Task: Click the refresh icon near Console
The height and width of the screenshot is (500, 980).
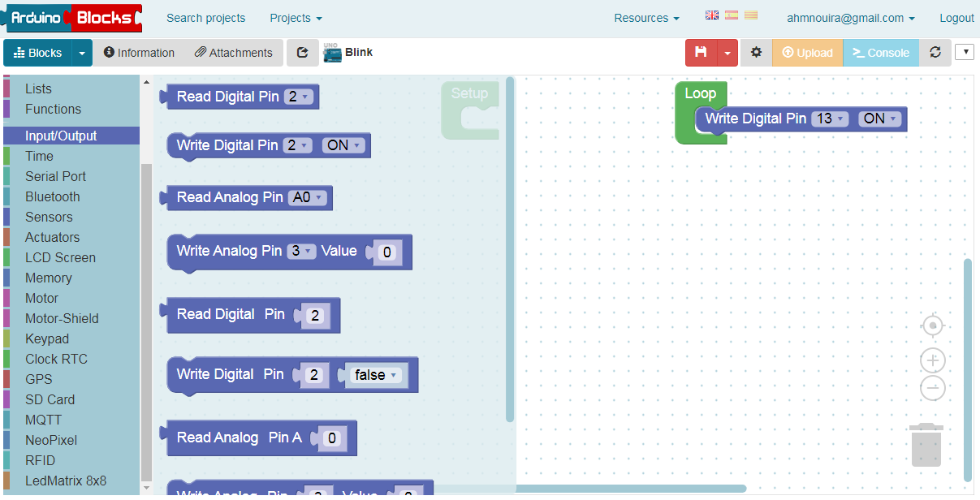Action: click(x=935, y=52)
